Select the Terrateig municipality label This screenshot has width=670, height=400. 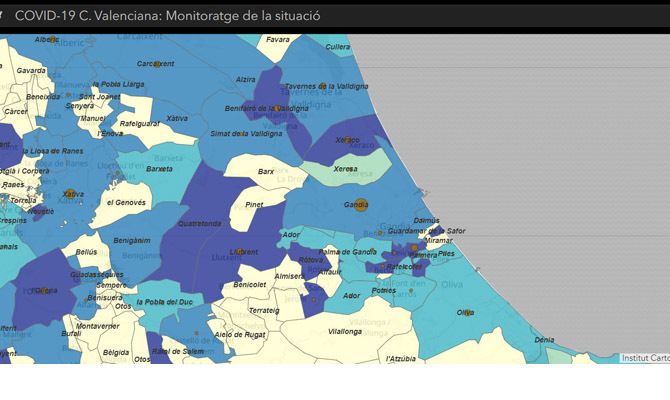(264, 311)
